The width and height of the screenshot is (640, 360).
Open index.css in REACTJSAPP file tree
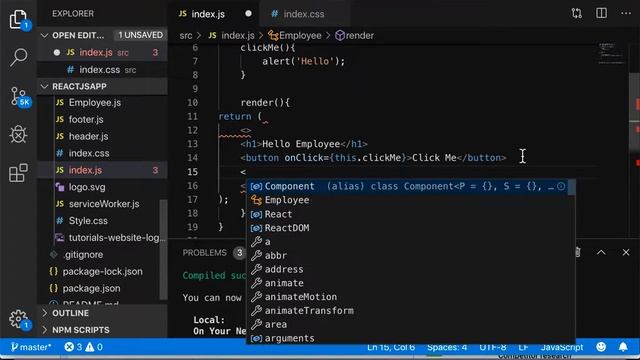pos(102,153)
